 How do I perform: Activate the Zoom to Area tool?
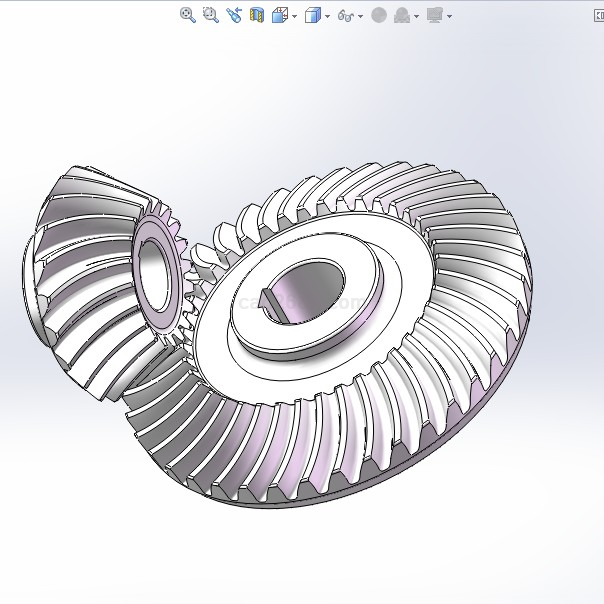(210, 15)
